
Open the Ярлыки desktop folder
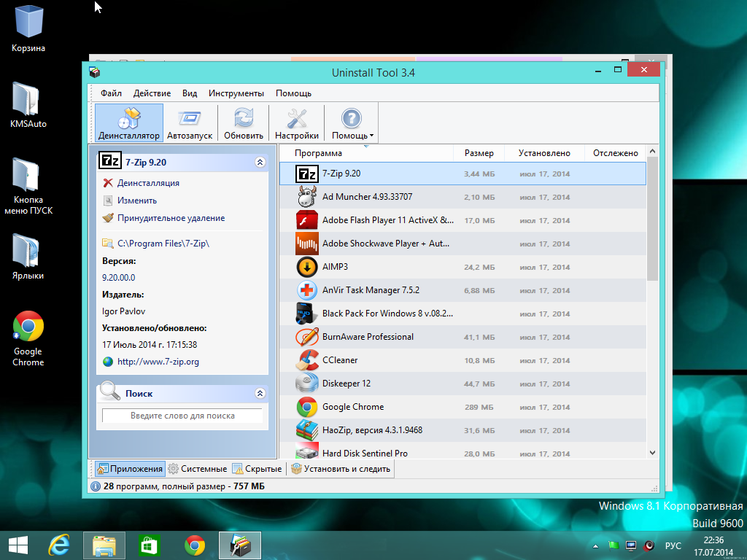pyautogui.click(x=28, y=257)
